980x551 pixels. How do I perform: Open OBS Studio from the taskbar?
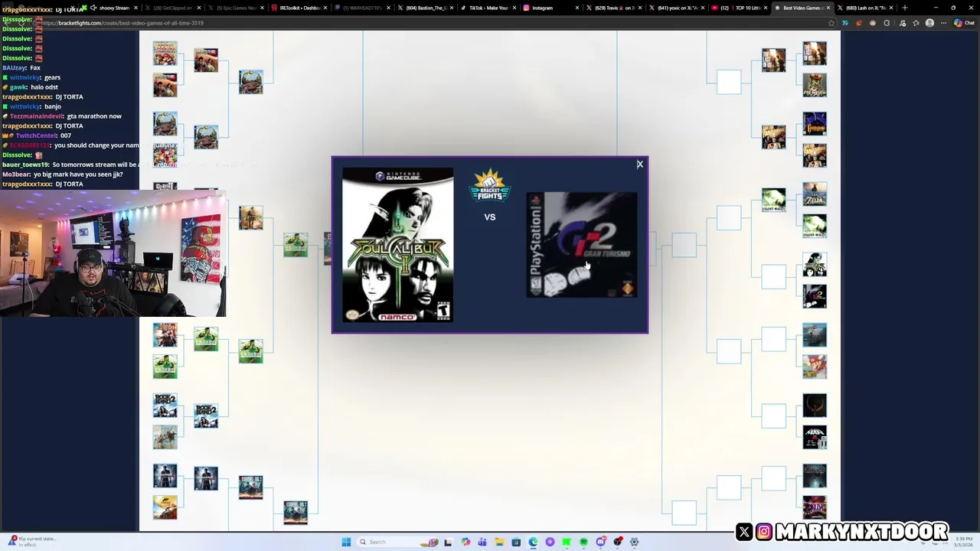[618, 542]
